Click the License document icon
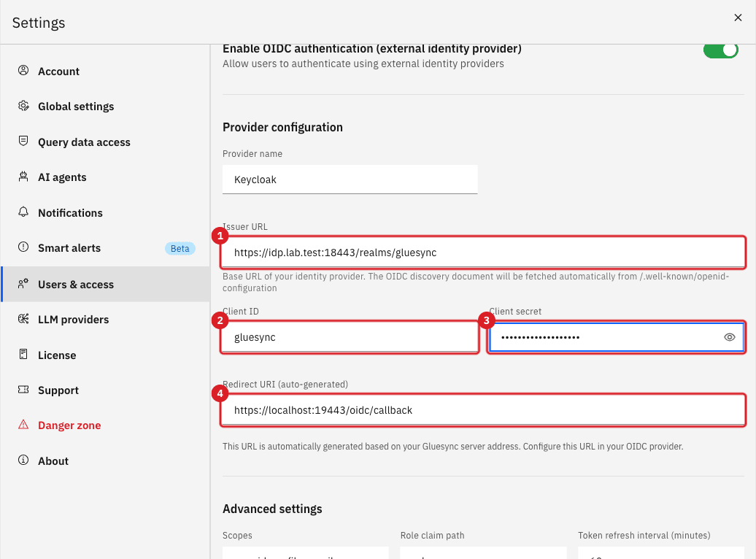Image resolution: width=756 pixels, height=559 pixels. click(23, 354)
